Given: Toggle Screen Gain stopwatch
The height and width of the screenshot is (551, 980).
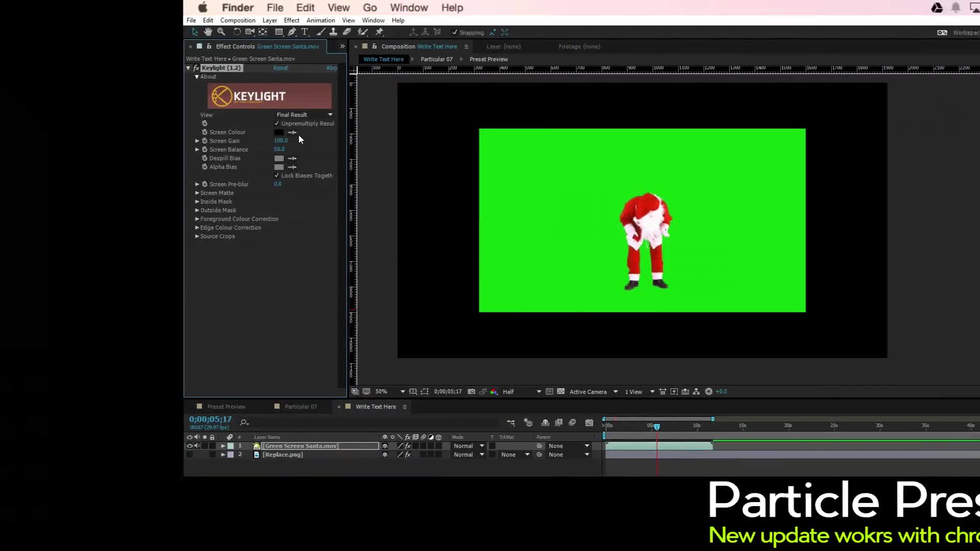Looking at the screenshot, I should pyautogui.click(x=205, y=141).
